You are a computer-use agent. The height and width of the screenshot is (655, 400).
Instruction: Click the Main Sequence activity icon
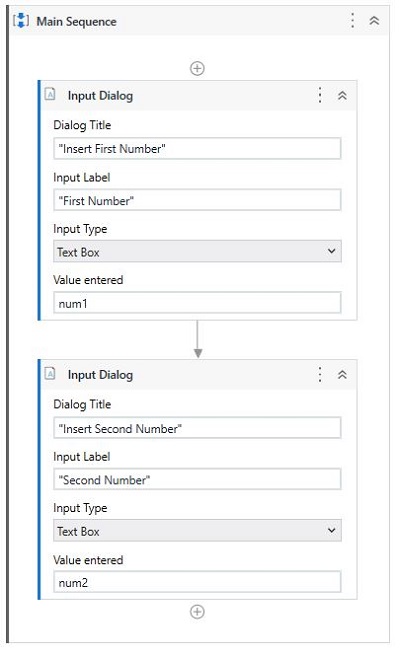[21, 20]
